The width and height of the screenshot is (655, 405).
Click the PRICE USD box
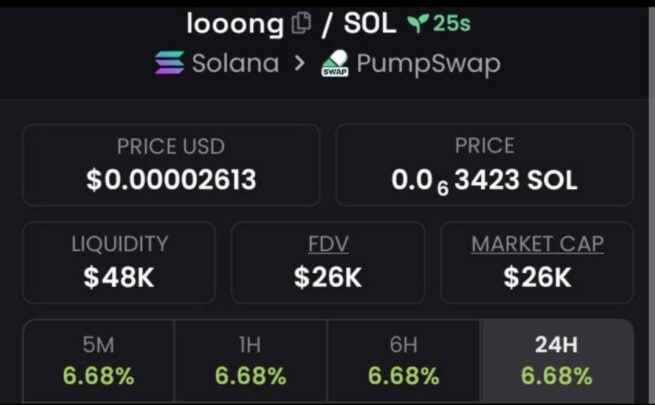[x=171, y=165]
